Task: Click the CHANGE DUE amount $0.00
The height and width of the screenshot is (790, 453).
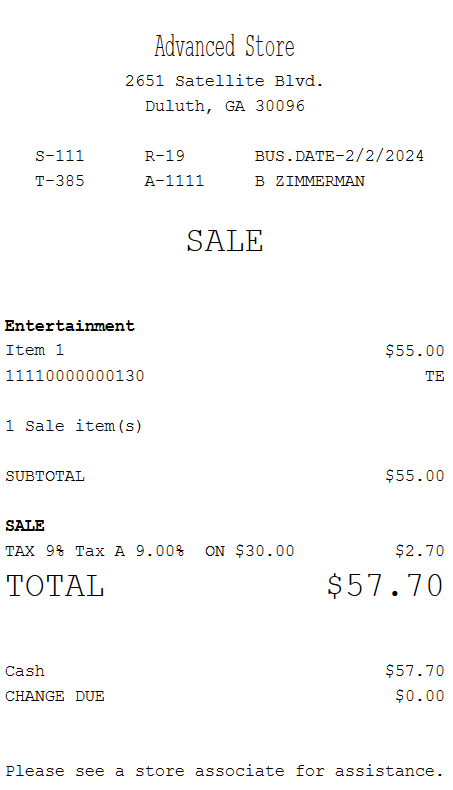Action: [420, 696]
